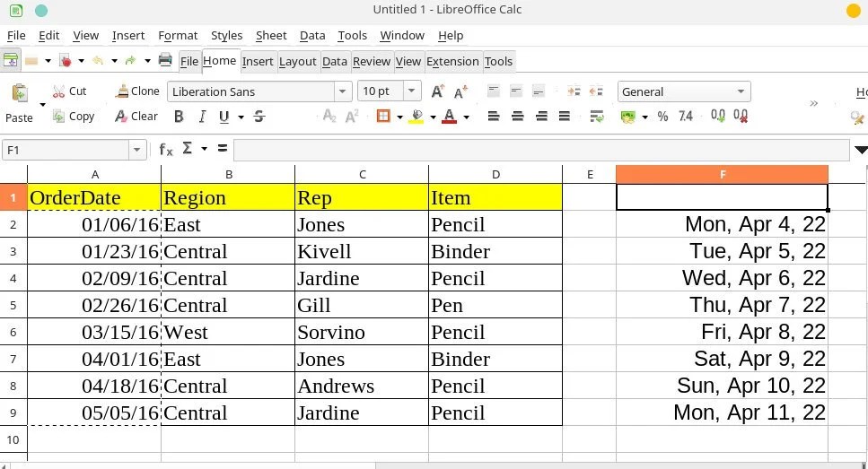Click the red font color icon
This screenshot has width=868, height=469.
pyautogui.click(x=450, y=117)
